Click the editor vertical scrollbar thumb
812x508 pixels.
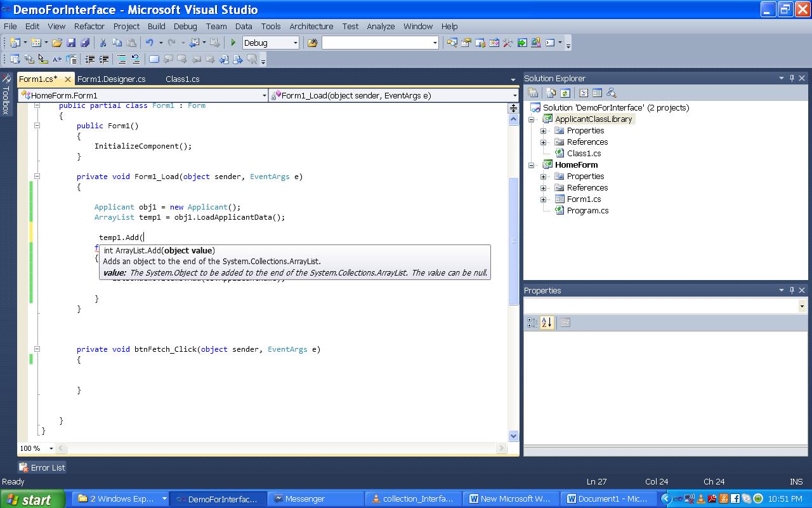[x=514, y=241]
